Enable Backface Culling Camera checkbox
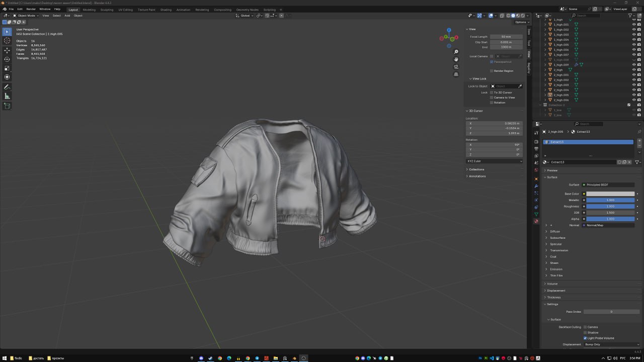The width and height of the screenshot is (644, 362). pos(585,327)
